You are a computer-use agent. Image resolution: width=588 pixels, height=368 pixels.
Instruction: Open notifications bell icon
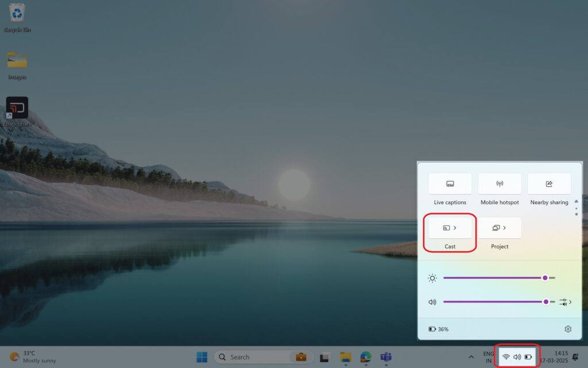click(x=575, y=356)
